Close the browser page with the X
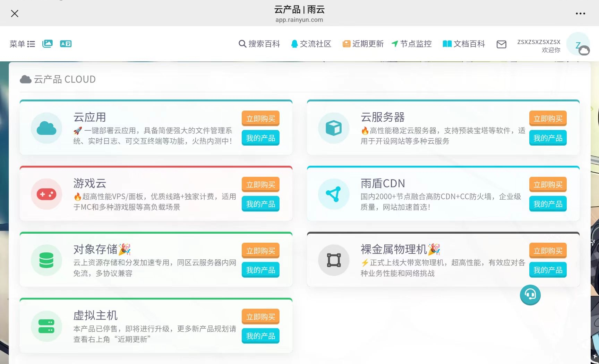 [x=15, y=14]
